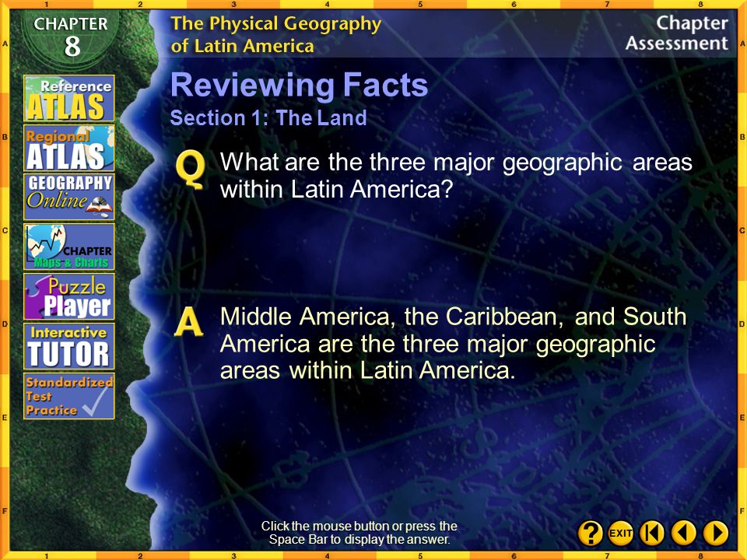The image size is (747, 560).
Task: Click the answer text starting 'Middle America'
Action: point(453,343)
